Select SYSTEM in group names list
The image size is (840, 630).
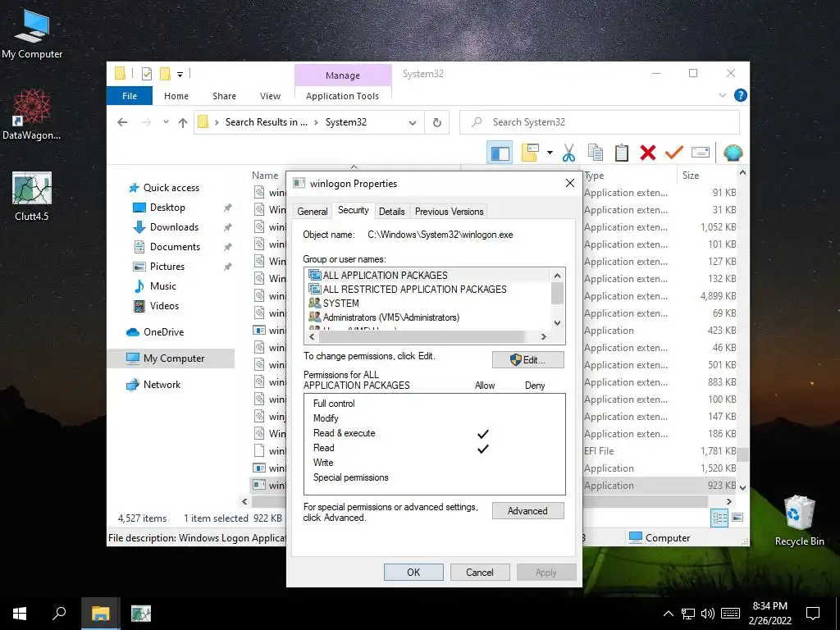tap(340, 304)
